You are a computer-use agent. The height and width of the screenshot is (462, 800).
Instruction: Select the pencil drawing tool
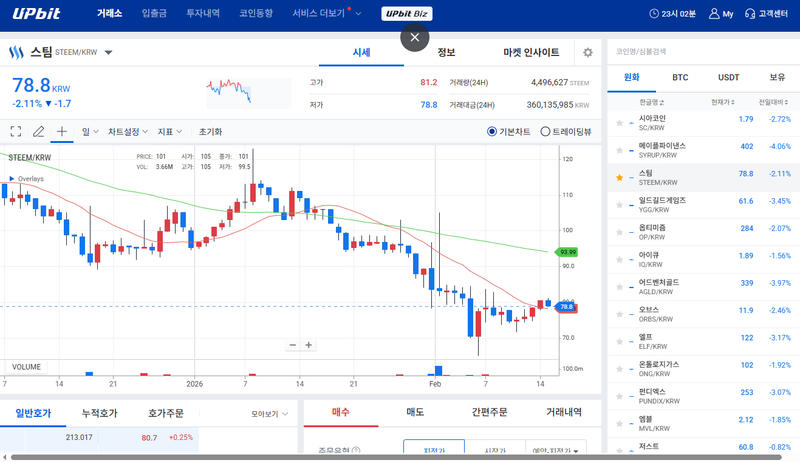click(39, 131)
